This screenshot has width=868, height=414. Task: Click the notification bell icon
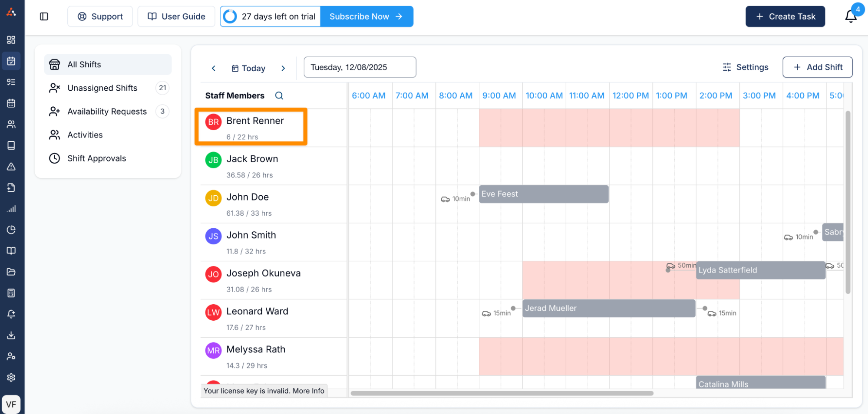tap(850, 16)
